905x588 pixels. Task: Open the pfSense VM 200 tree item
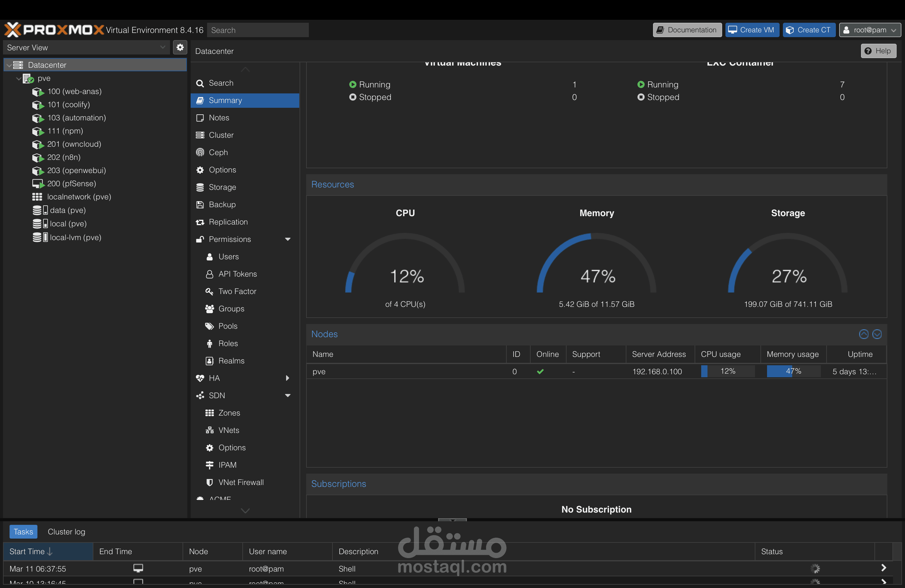(72, 184)
